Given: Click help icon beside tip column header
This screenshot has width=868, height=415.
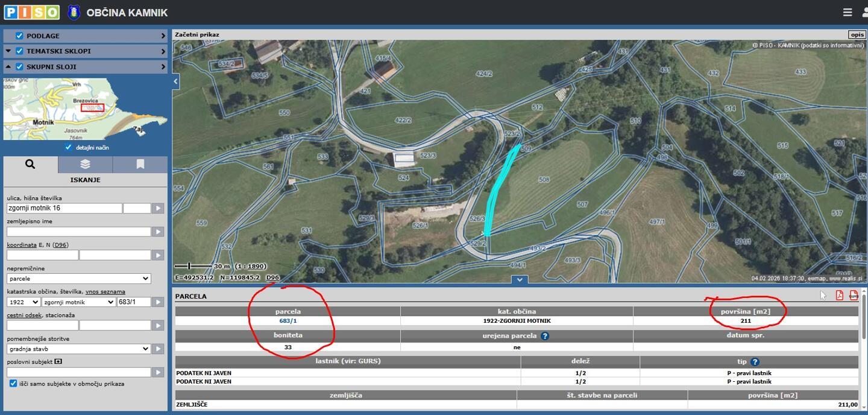Looking at the screenshot, I should [x=755, y=362].
